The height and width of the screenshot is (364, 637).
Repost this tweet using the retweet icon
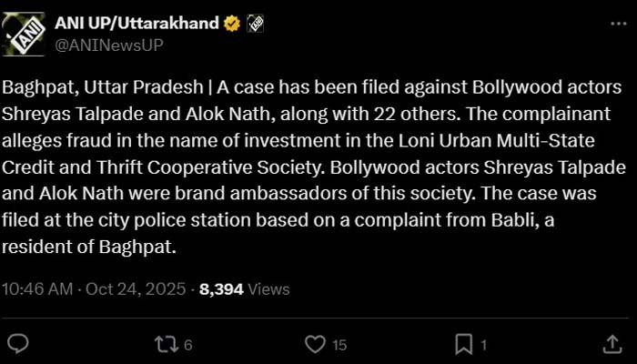point(165,345)
